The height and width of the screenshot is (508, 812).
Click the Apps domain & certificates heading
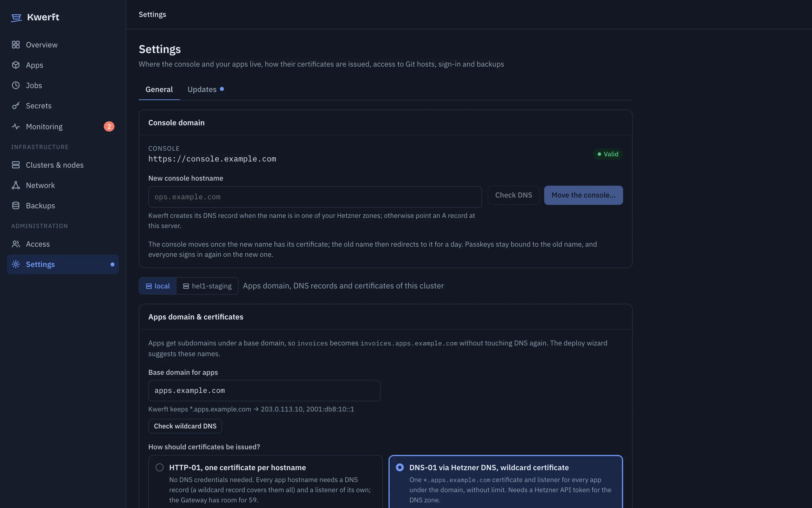click(x=196, y=317)
